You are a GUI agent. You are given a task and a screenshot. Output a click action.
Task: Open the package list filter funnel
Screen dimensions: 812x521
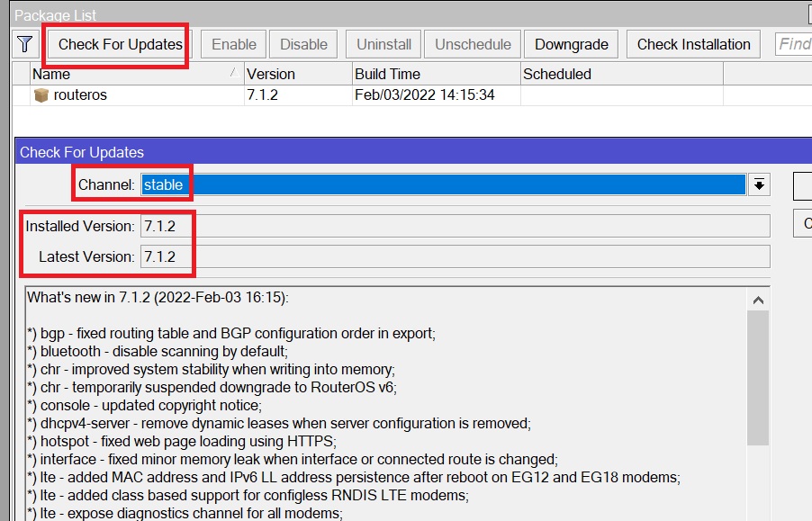[25, 44]
